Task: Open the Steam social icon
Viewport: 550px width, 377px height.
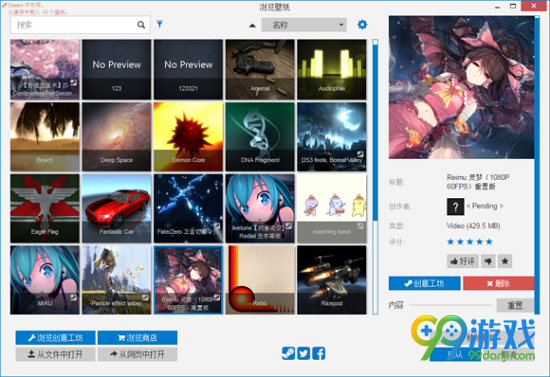Action: [288, 353]
